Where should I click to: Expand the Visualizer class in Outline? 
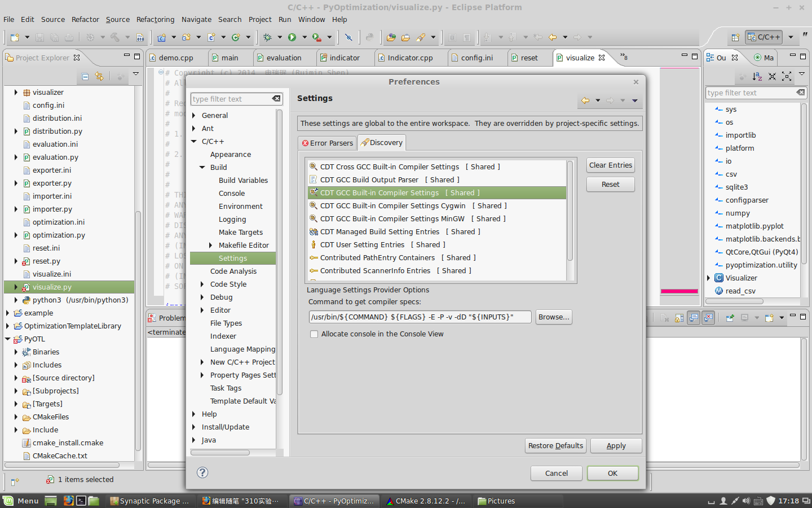point(709,278)
